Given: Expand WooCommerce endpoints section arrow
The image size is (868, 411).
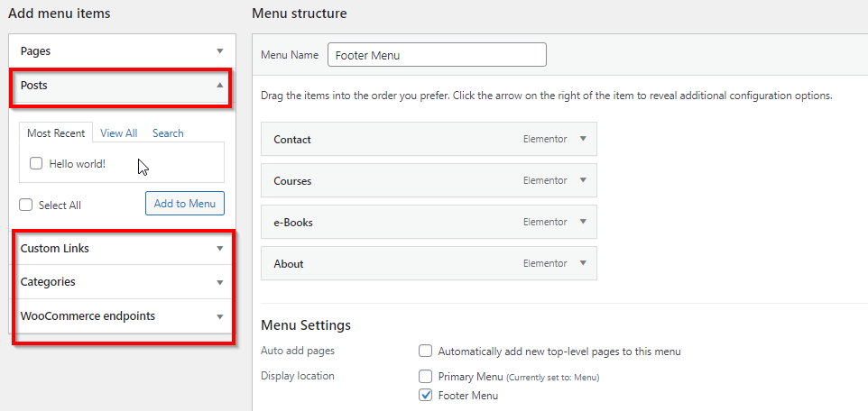Looking at the screenshot, I should pos(220,316).
